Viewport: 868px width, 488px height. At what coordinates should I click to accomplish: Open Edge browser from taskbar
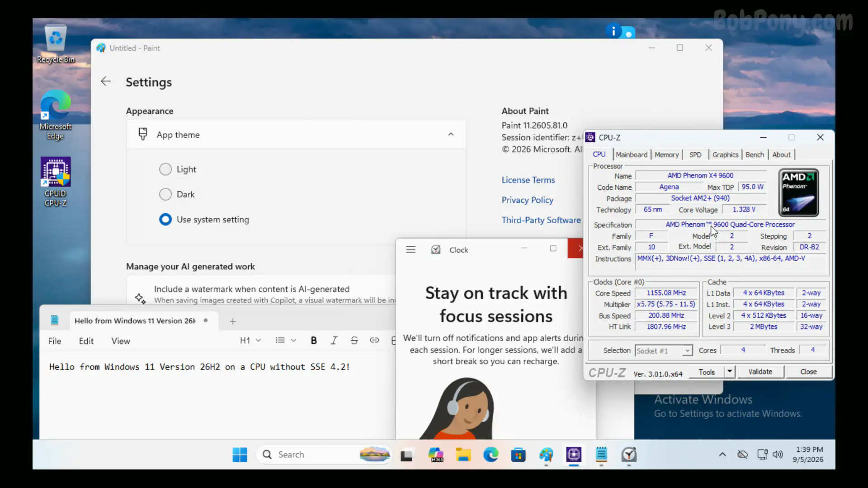point(491,455)
